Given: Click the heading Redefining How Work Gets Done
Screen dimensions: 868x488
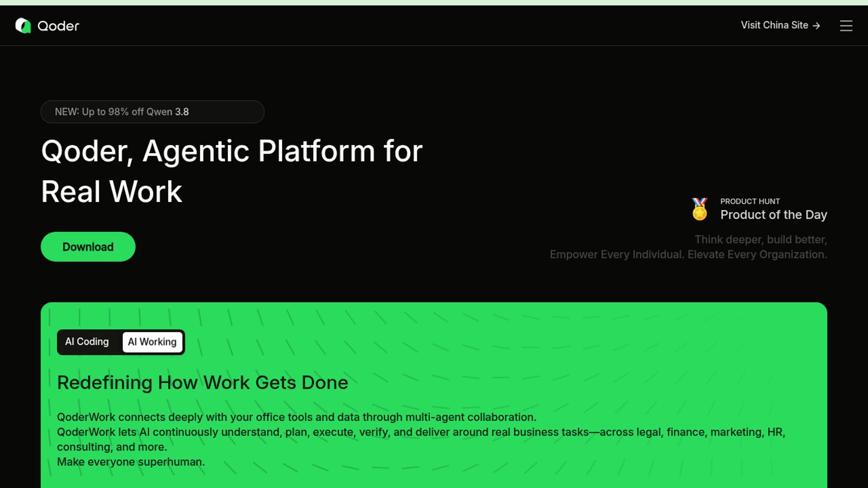Looking at the screenshot, I should pos(203,383).
